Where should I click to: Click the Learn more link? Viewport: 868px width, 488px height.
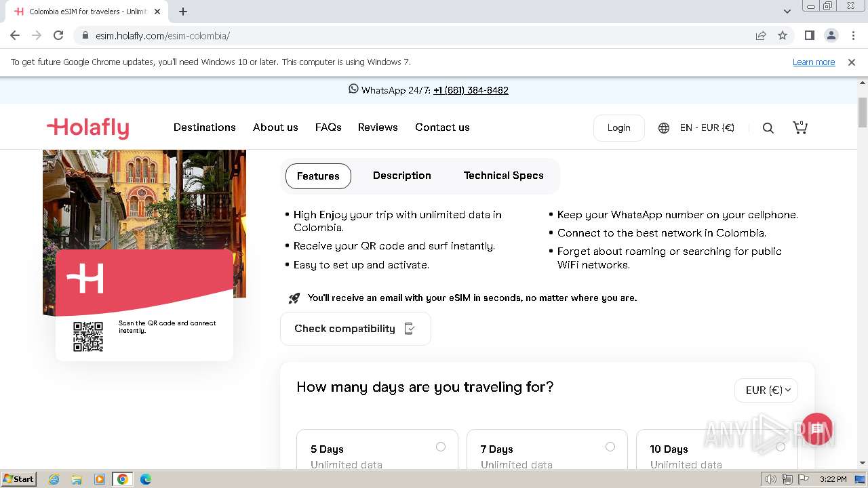click(814, 62)
